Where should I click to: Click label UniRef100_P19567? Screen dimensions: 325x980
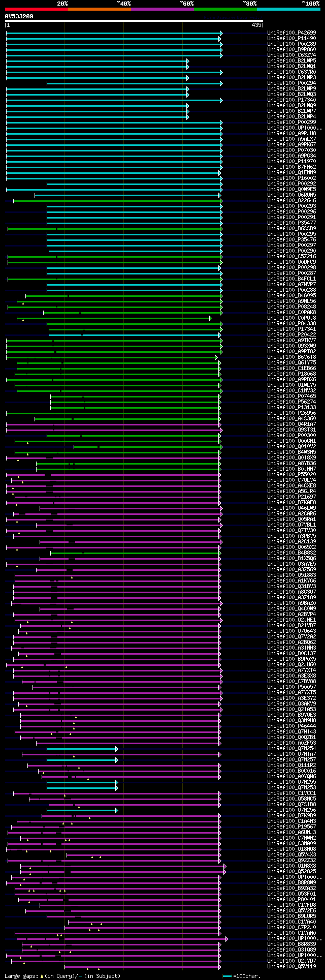point(291,827)
